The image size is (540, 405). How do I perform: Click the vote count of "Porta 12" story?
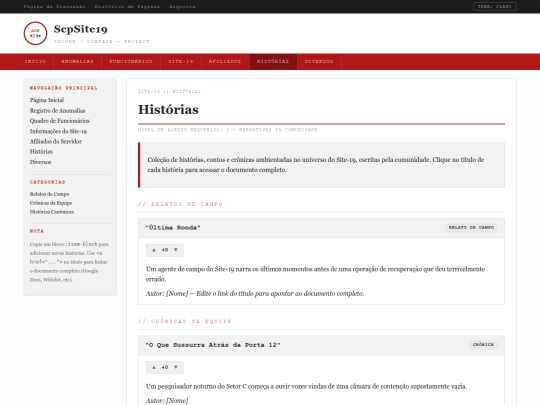165,367
